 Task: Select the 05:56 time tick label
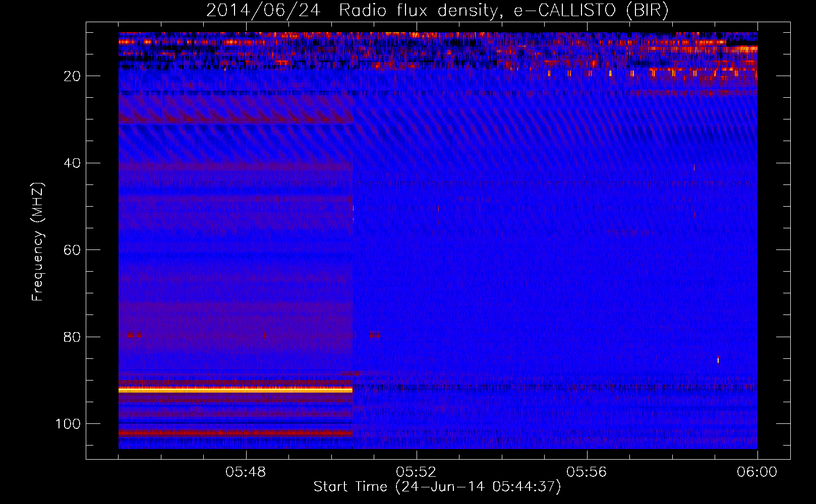587,472
